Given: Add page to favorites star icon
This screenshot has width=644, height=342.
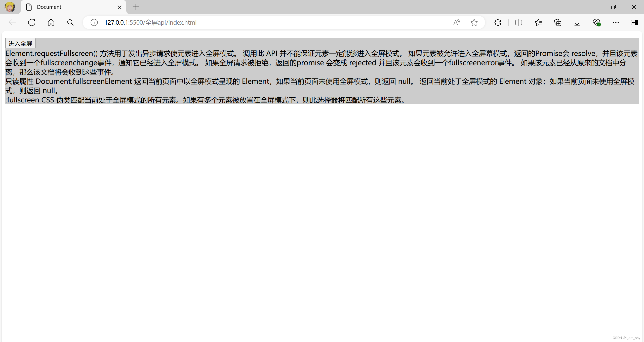Looking at the screenshot, I should (474, 22).
